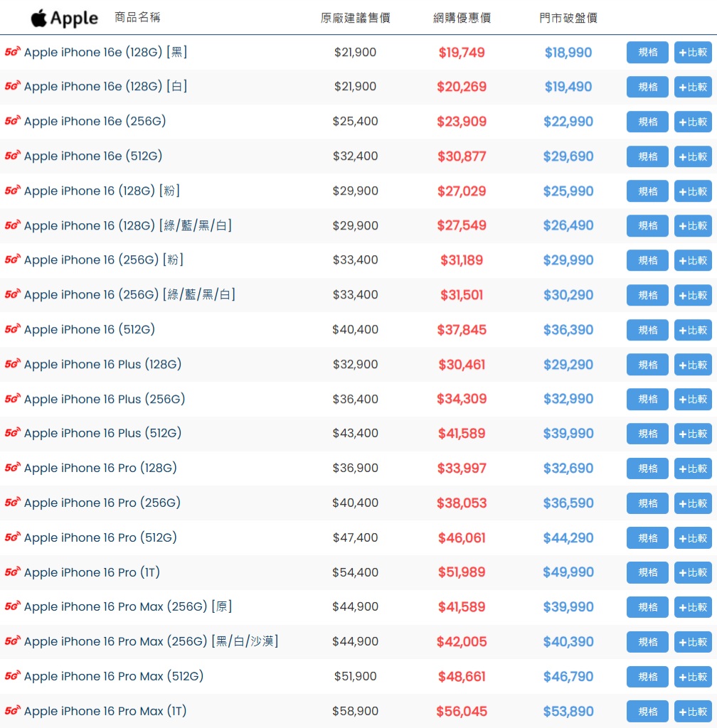Click the 5G icon beside iPhone 16e (128G) [黑]
This screenshot has height=728, width=717.
pos(13,51)
